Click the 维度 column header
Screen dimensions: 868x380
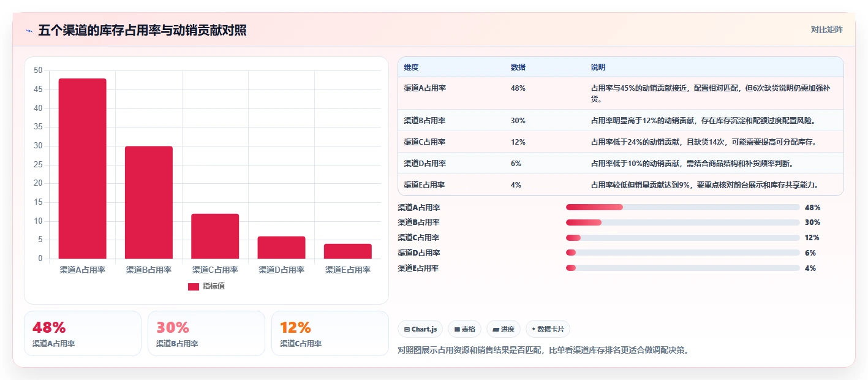411,67
